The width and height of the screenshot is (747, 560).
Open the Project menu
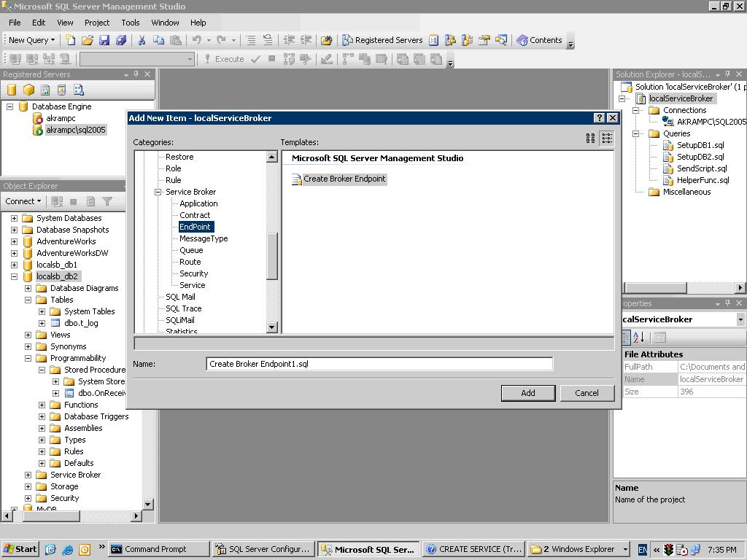(97, 23)
